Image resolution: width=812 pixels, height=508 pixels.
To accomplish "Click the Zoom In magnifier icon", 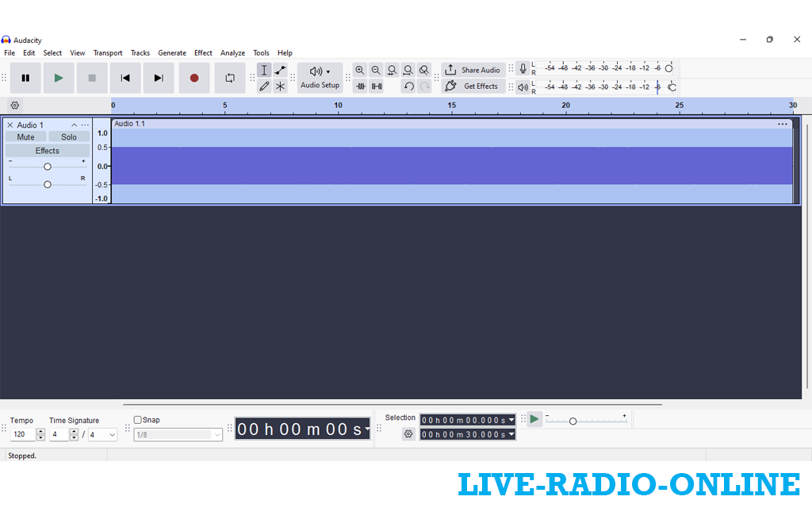I will coord(360,70).
